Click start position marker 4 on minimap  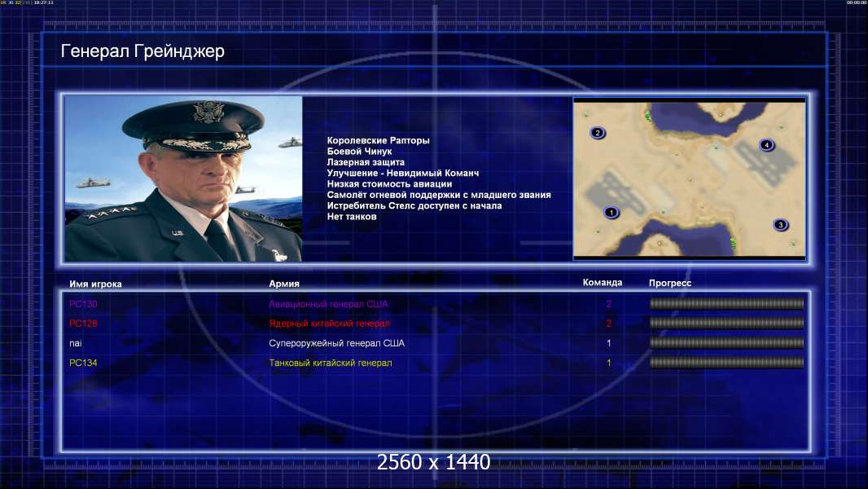click(767, 145)
